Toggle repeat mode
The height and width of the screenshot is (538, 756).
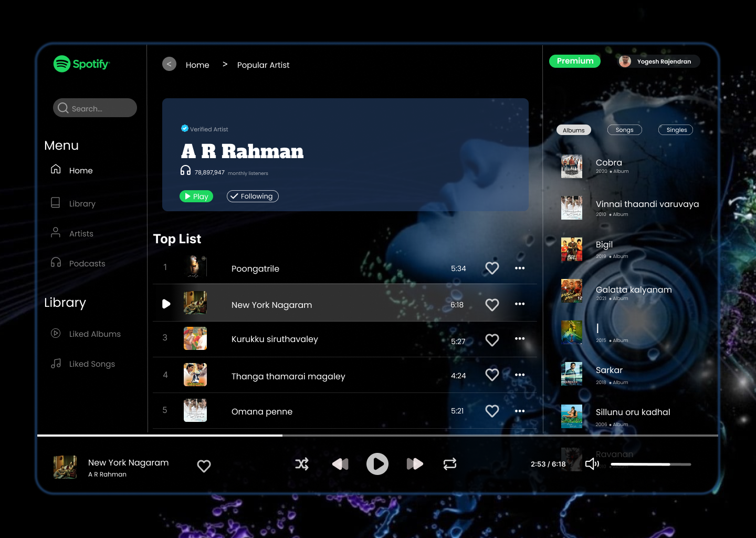[450, 464]
